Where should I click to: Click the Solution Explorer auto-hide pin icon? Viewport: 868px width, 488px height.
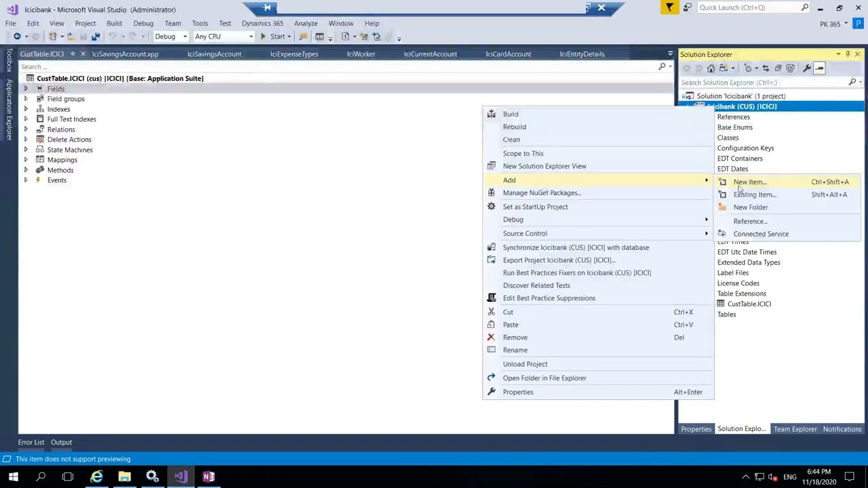848,54
